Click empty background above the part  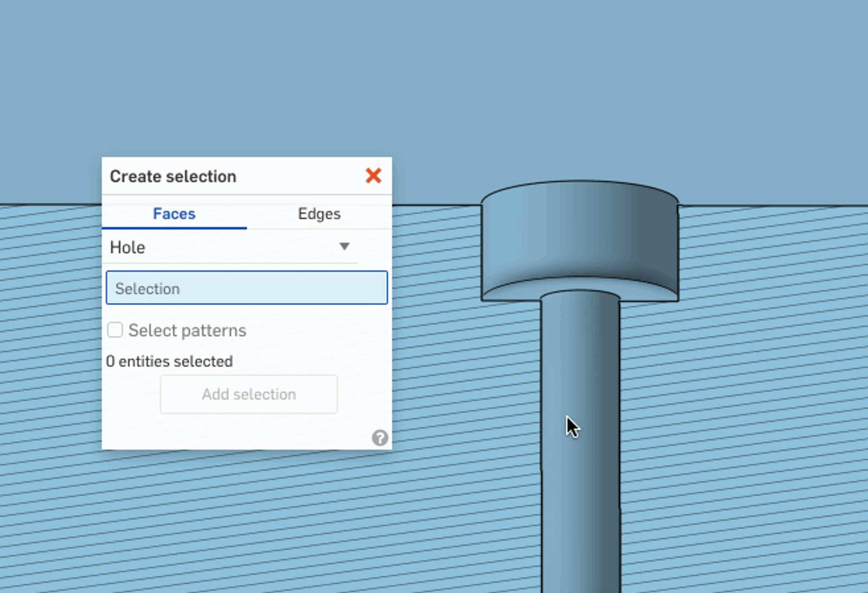pyautogui.click(x=434, y=81)
